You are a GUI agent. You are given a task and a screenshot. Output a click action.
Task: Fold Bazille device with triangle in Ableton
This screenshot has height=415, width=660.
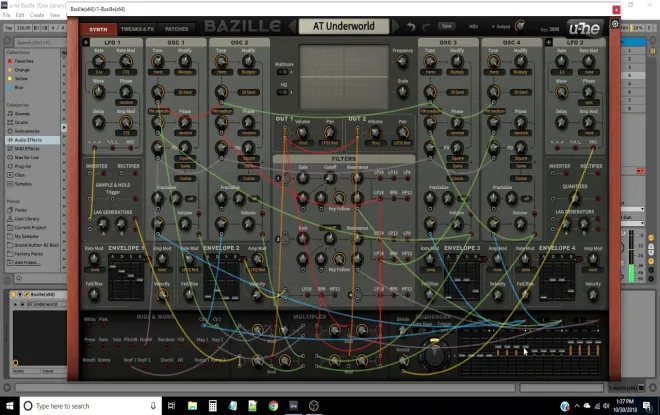click(19, 294)
